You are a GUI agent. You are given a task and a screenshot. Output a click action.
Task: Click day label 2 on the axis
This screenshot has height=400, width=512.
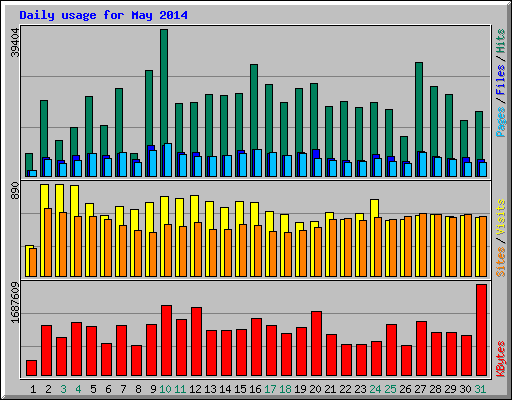[x=48, y=389]
